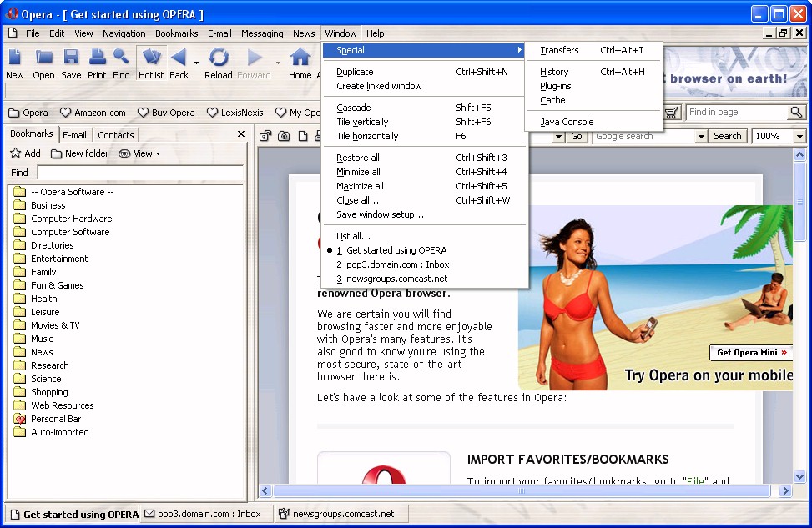Switch to the E-mail panel tab
Screen dimensions: 812x528
[x=74, y=135]
